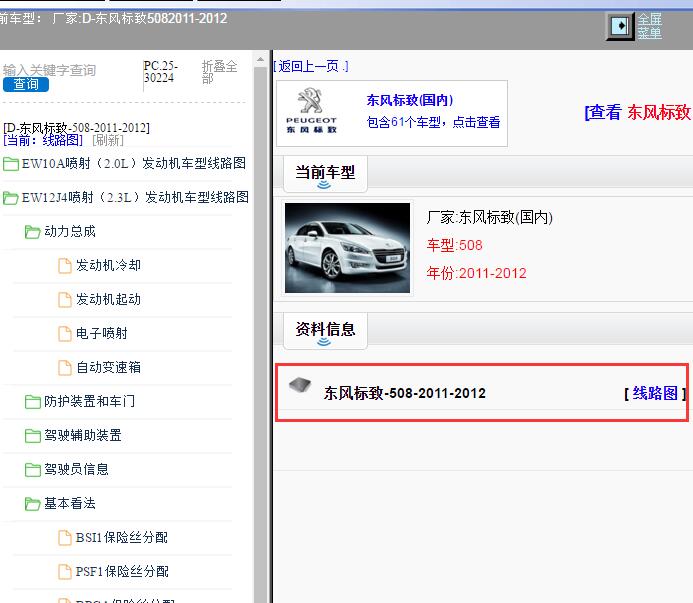
Task: Click the [查看 东风标致 link at right
Action: [x=638, y=112]
